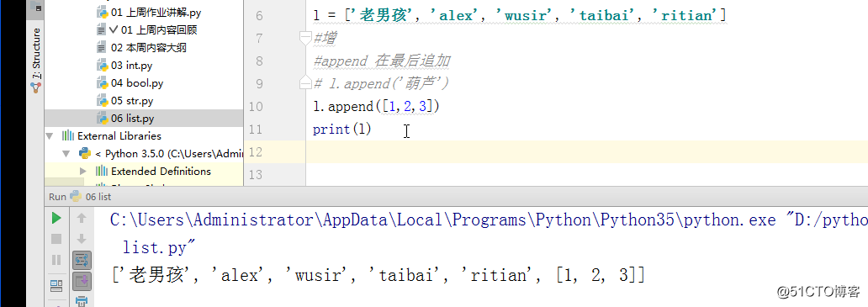
Task: Click the Pause output icon in Run panel
Action: tap(56, 259)
